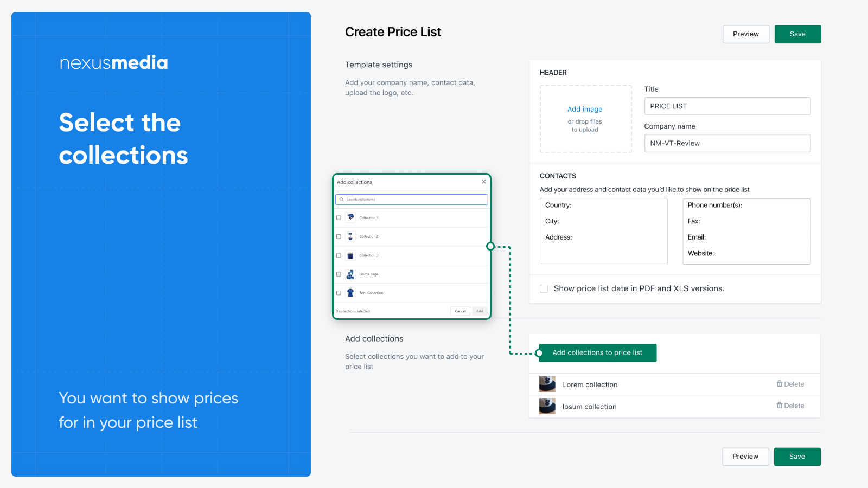
Task: Click the Home page collection icon
Action: coord(350,274)
